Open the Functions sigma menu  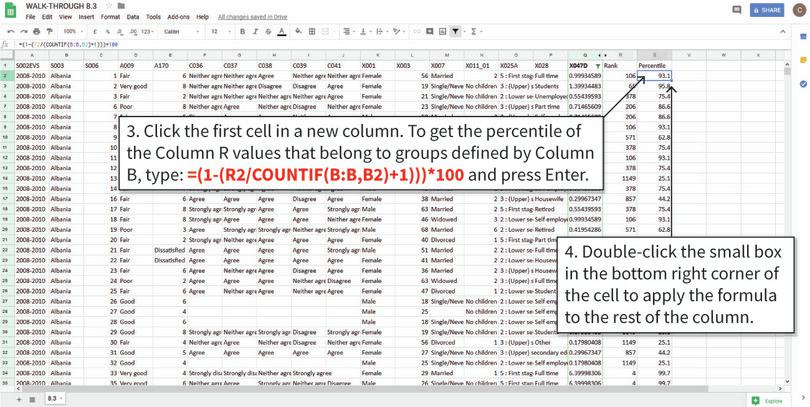coord(473,31)
